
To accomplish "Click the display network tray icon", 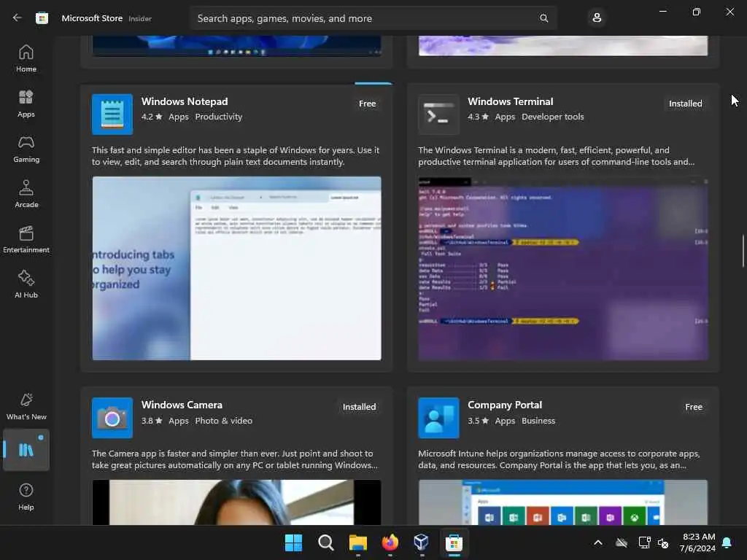I will click(x=644, y=542).
